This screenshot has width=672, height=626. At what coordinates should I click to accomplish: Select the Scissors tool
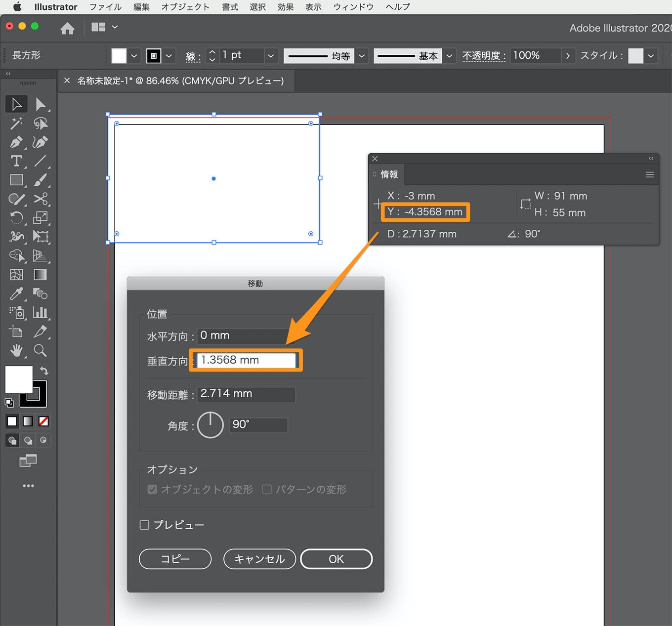(x=41, y=199)
